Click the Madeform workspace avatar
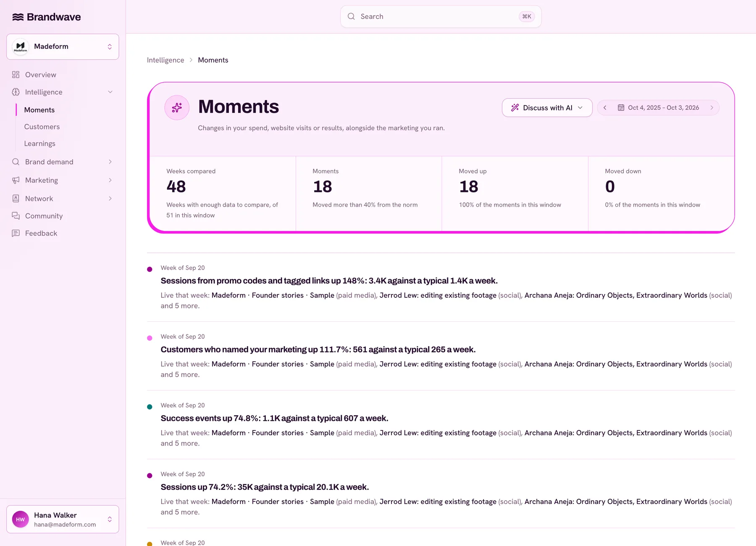This screenshot has height=546, width=756. pyautogui.click(x=20, y=47)
